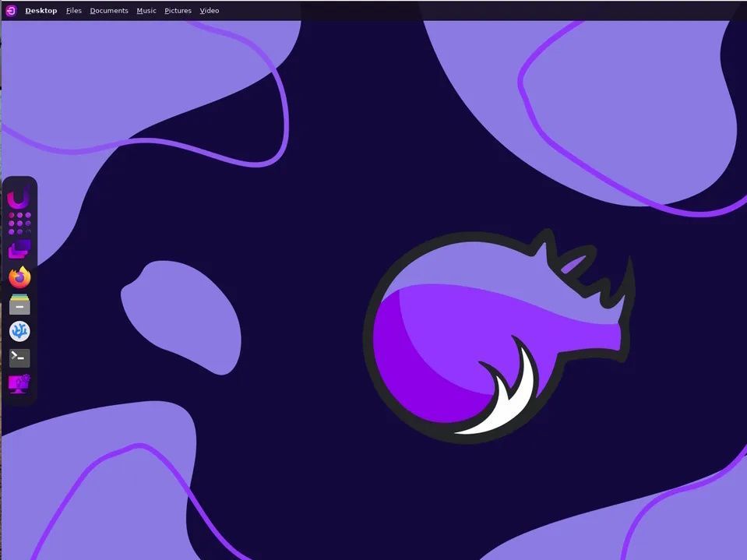This screenshot has width=747, height=560.
Task: Open the file manager drawer icon
Action: tap(19, 305)
